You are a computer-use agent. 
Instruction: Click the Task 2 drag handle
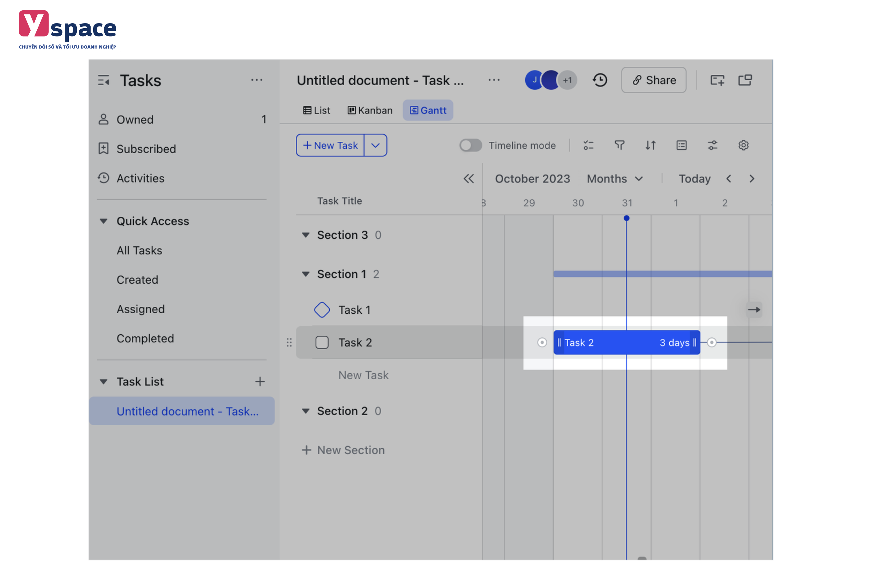(x=289, y=343)
